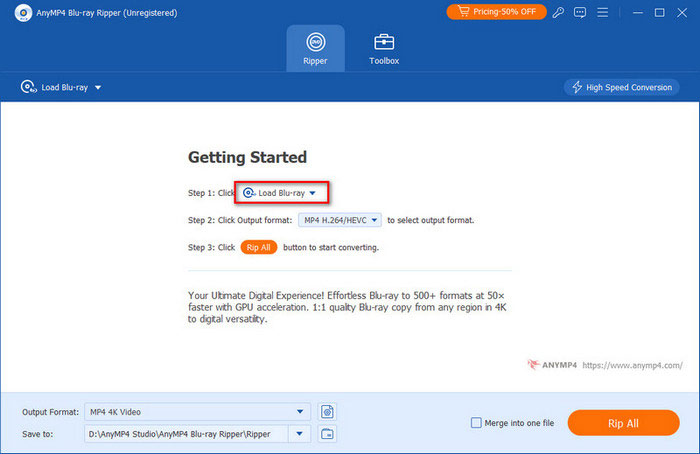
Task: Open the anymp4.com website link
Action: pos(632,365)
